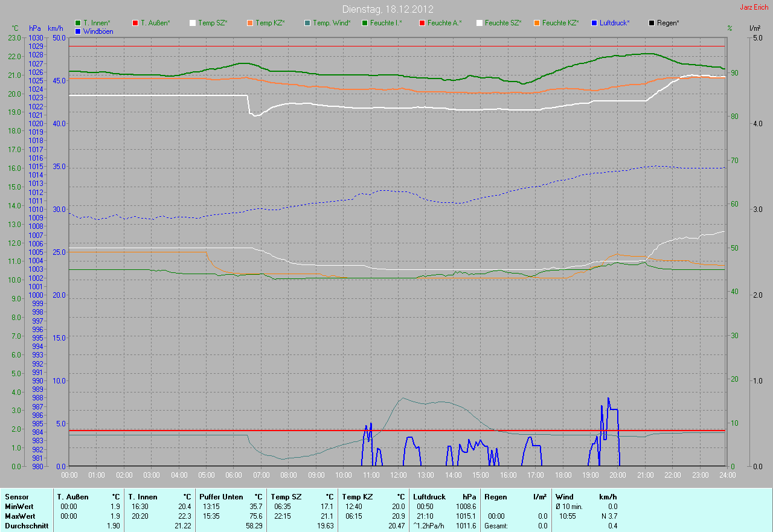The image size is (773, 532).
Task: Click the 'hPa' axis unit label at top left
Action: 34,28
